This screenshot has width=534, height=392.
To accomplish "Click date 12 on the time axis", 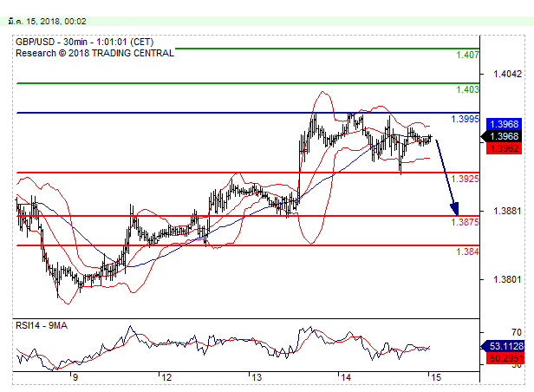I will click(x=165, y=377).
